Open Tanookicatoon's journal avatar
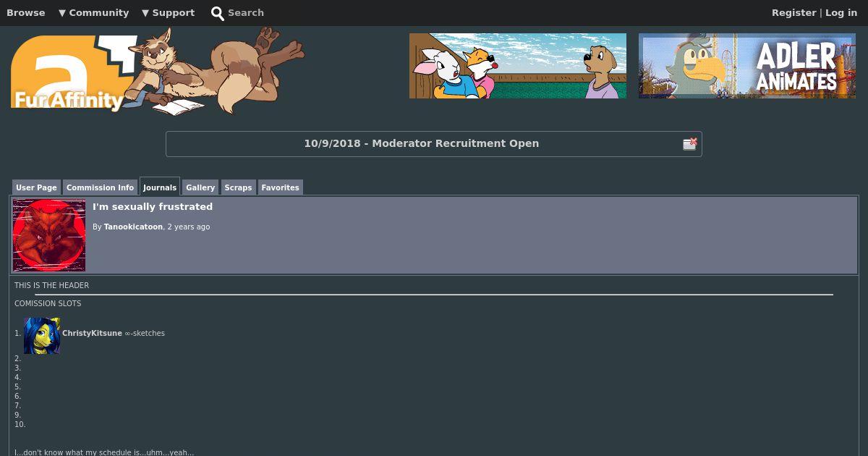Screen dimensions: 868x456 pos(49,235)
